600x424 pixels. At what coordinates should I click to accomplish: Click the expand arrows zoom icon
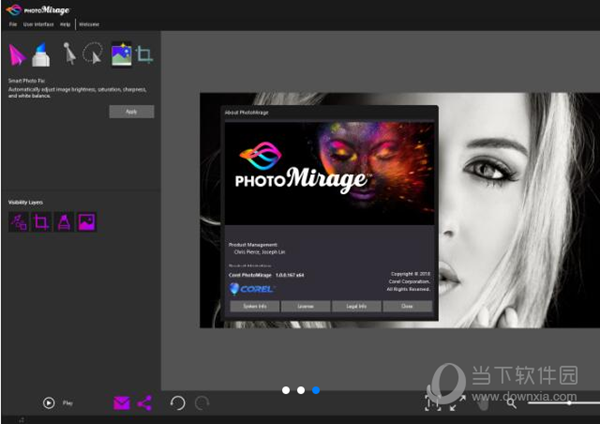point(457,403)
